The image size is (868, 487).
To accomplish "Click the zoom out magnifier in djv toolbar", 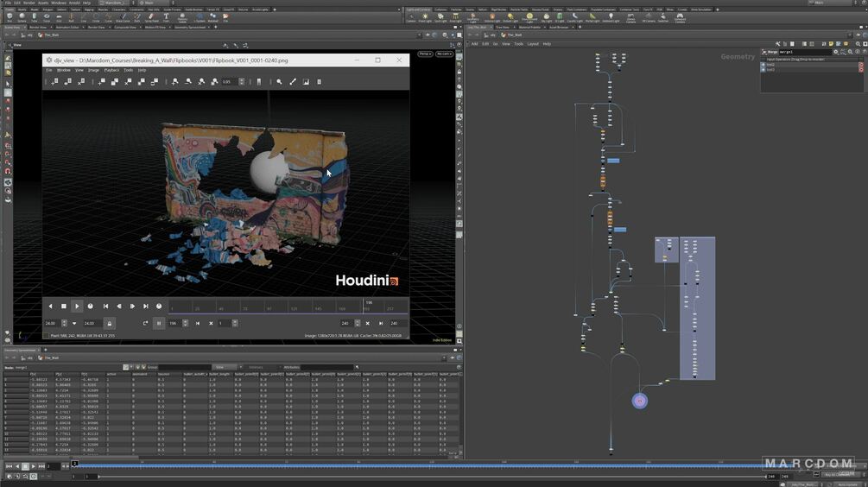I will coord(188,82).
